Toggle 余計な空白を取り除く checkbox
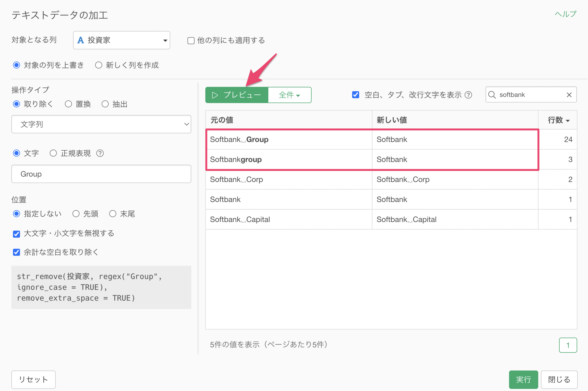Image resolution: width=588 pixels, height=391 pixels. [16, 252]
